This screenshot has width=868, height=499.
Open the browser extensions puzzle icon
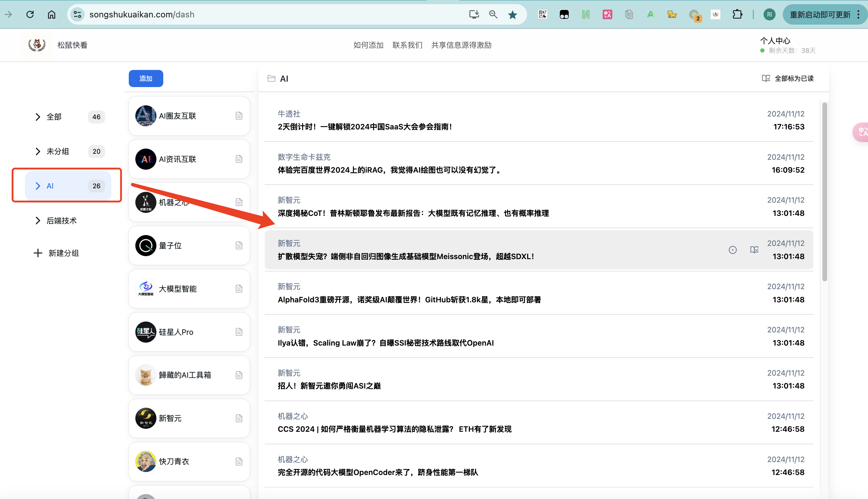(x=737, y=14)
